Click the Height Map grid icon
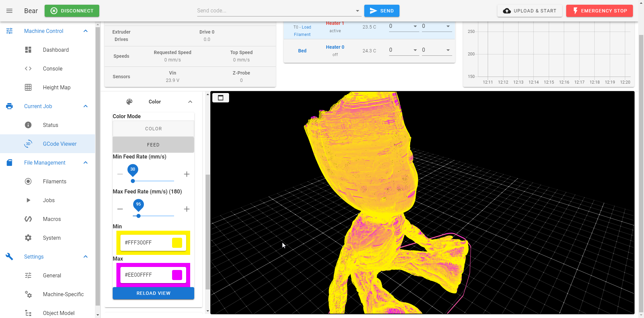 [28, 87]
